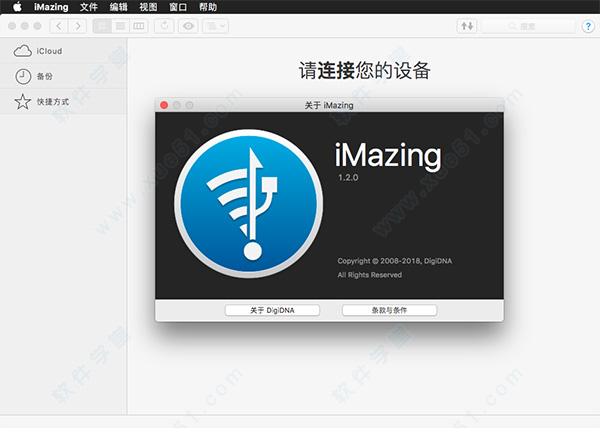
Task: Select iCloud in the sidebar
Action: pyautogui.click(x=64, y=51)
